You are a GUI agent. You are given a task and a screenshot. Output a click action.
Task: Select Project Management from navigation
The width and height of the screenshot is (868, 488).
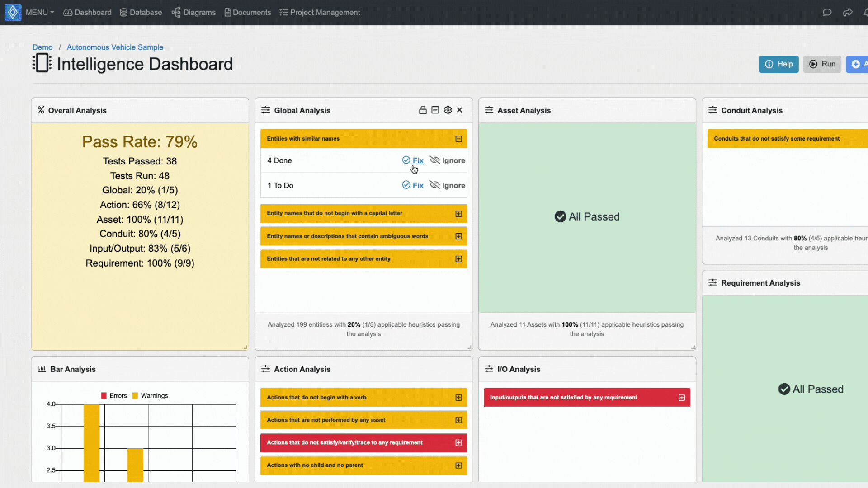click(x=325, y=13)
